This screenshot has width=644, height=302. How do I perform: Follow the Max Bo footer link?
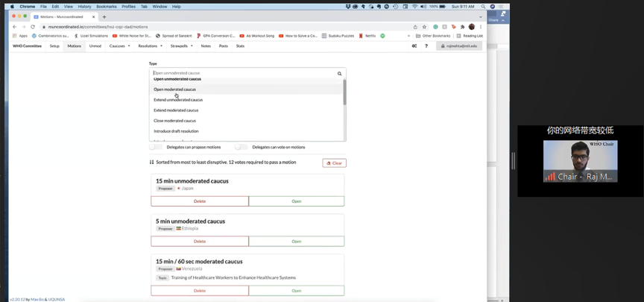click(36, 300)
